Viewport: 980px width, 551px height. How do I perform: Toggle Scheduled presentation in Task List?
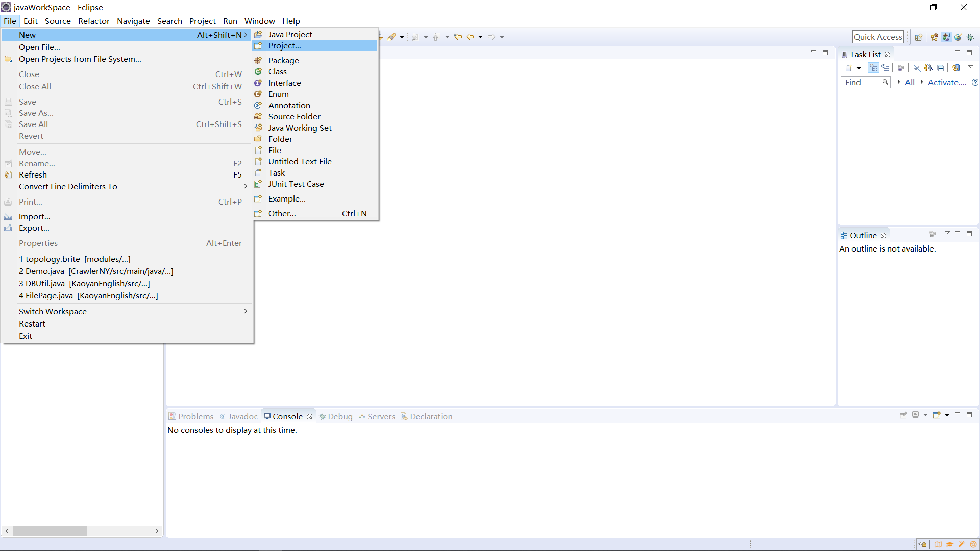pyautogui.click(x=885, y=68)
